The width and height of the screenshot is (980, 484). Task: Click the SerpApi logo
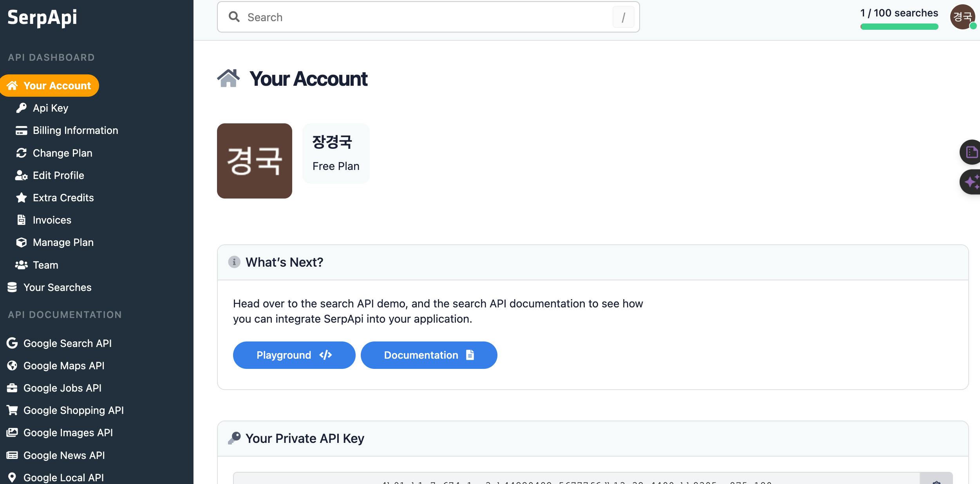tap(42, 18)
